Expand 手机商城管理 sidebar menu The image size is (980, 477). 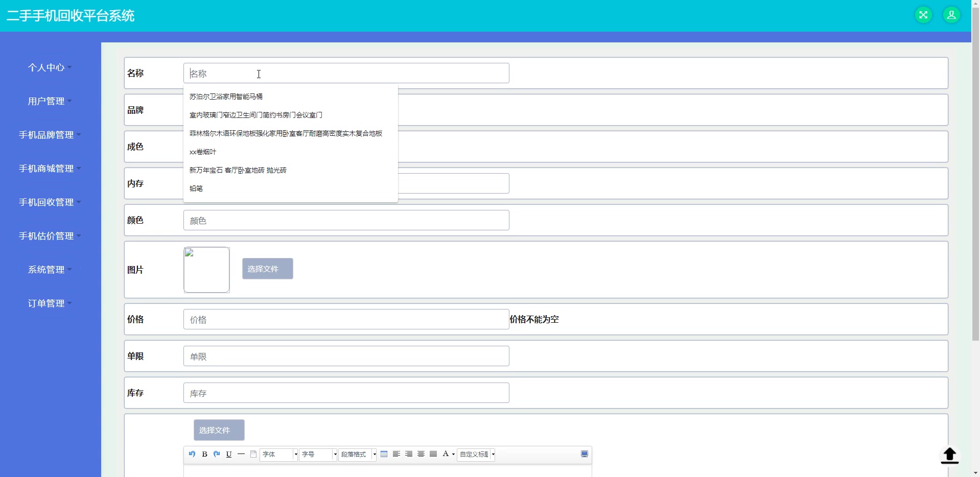(50, 169)
